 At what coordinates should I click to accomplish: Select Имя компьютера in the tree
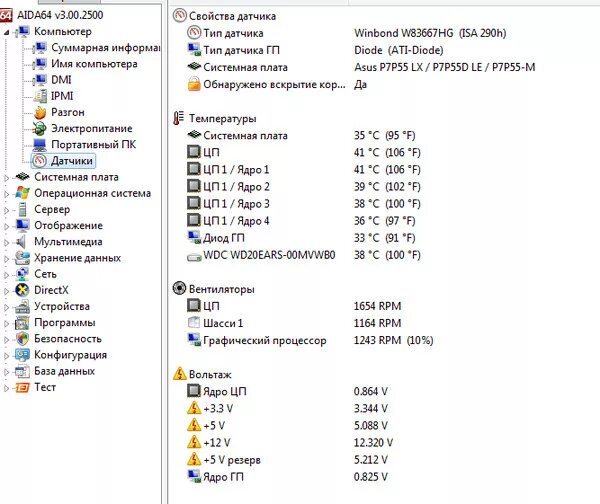pyautogui.click(x=96, y=64)
